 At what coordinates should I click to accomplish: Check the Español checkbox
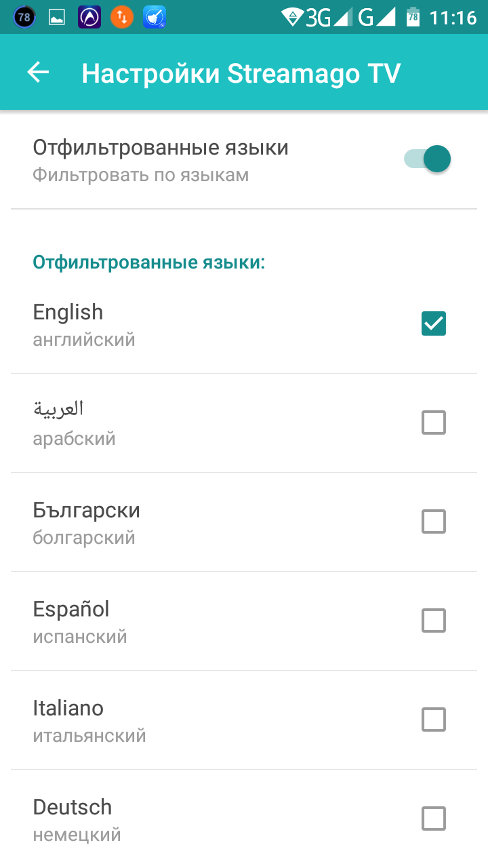pos(434,620)
